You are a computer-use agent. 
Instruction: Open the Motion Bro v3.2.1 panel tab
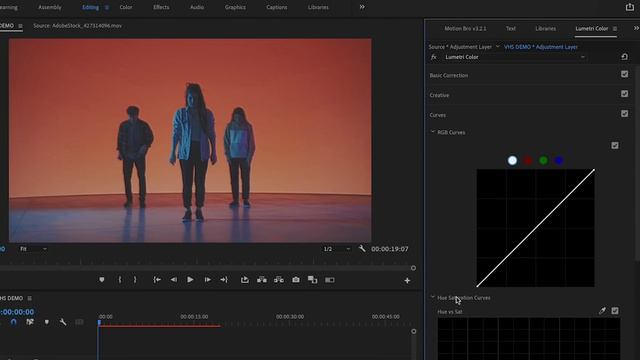coord(465,29)
